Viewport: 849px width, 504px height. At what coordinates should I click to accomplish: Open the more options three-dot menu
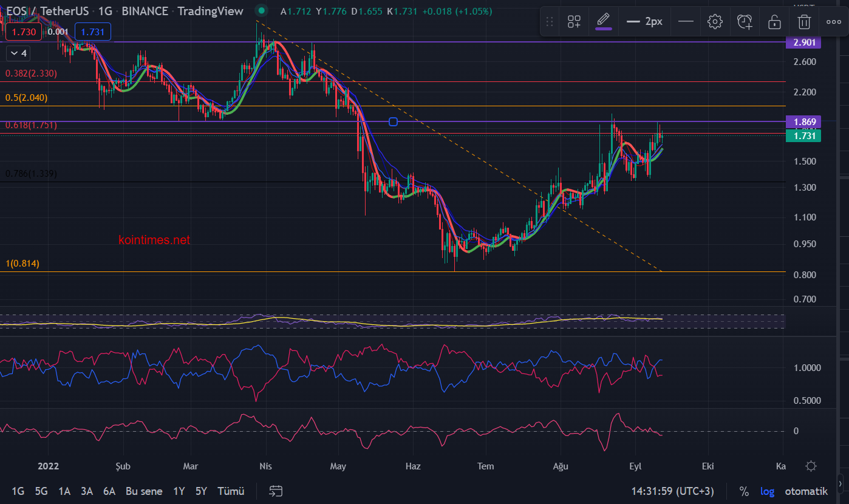834,22
